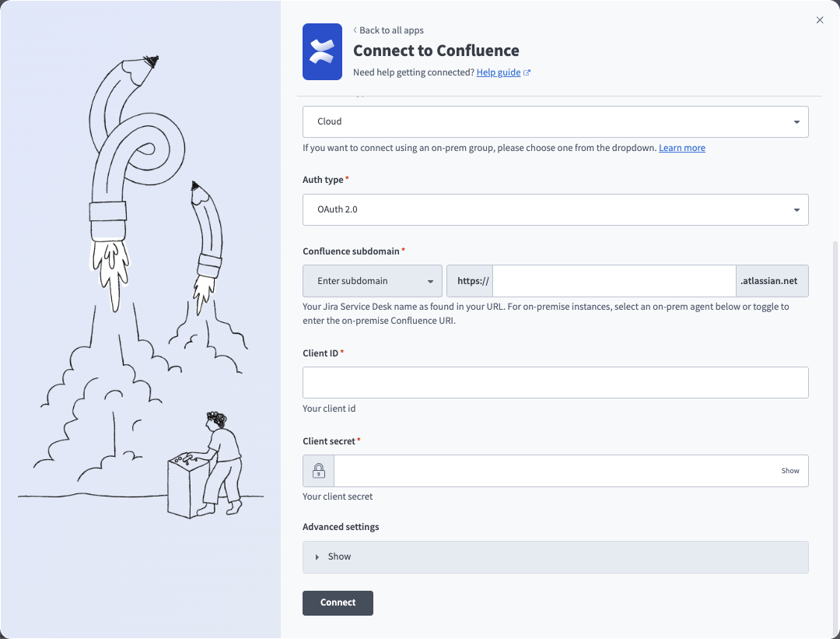This screenshot has height=639, width=840.
Task: Click Show to reveal the client secret
Action: click(790, 470)
